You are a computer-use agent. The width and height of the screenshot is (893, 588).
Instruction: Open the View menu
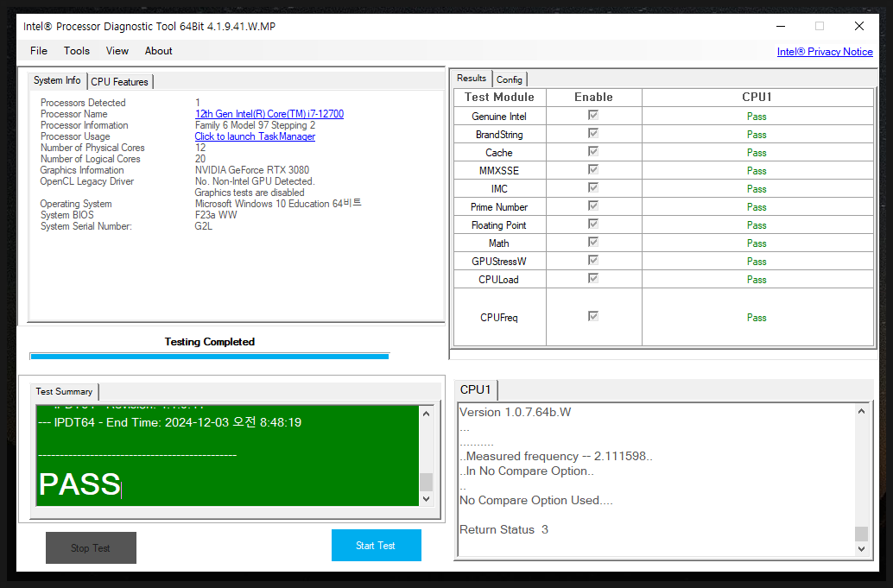click(117, 51)
